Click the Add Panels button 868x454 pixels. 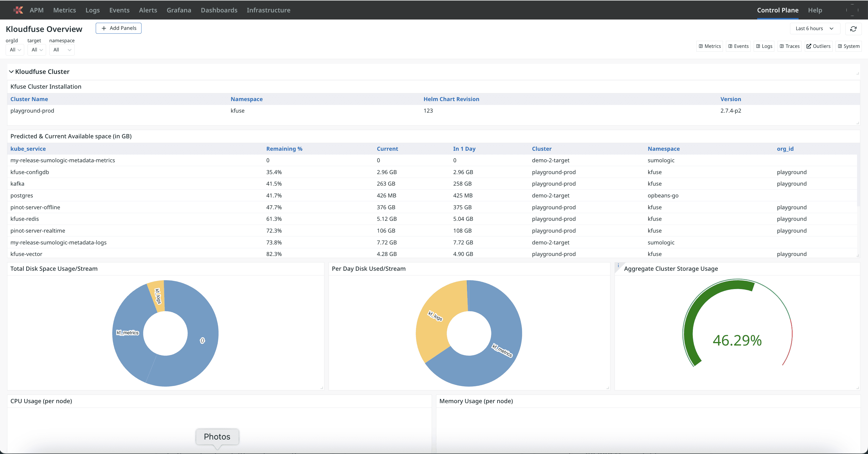118,28
